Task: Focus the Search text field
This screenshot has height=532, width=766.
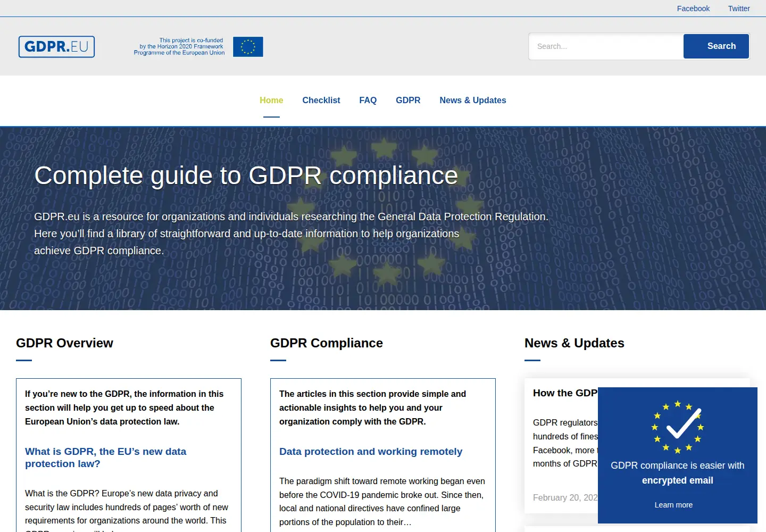Action: click(606, 46)
